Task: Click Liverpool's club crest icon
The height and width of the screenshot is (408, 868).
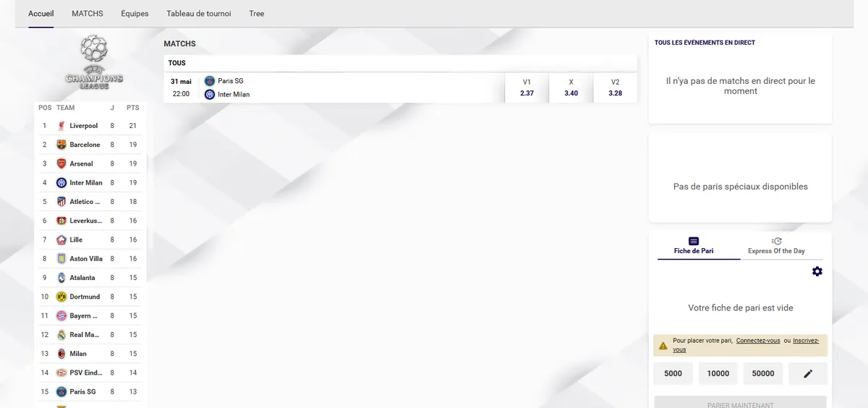Action: 61,126
